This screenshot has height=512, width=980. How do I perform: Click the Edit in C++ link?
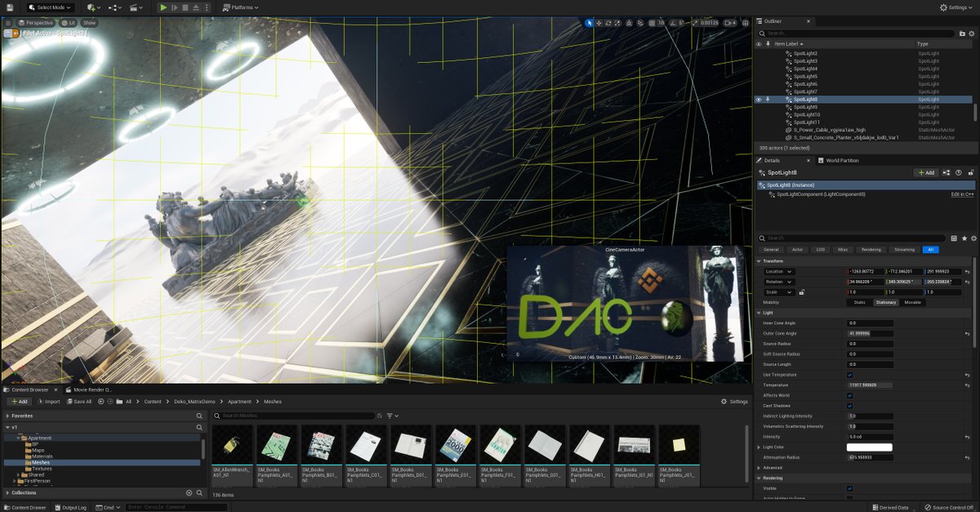coord(962,194)
